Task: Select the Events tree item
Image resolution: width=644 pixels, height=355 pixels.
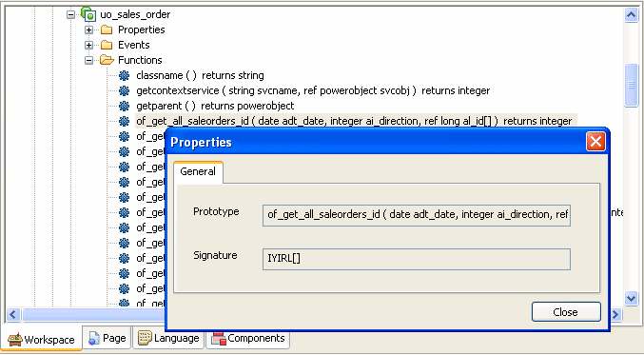Action: tap(134, 45)
